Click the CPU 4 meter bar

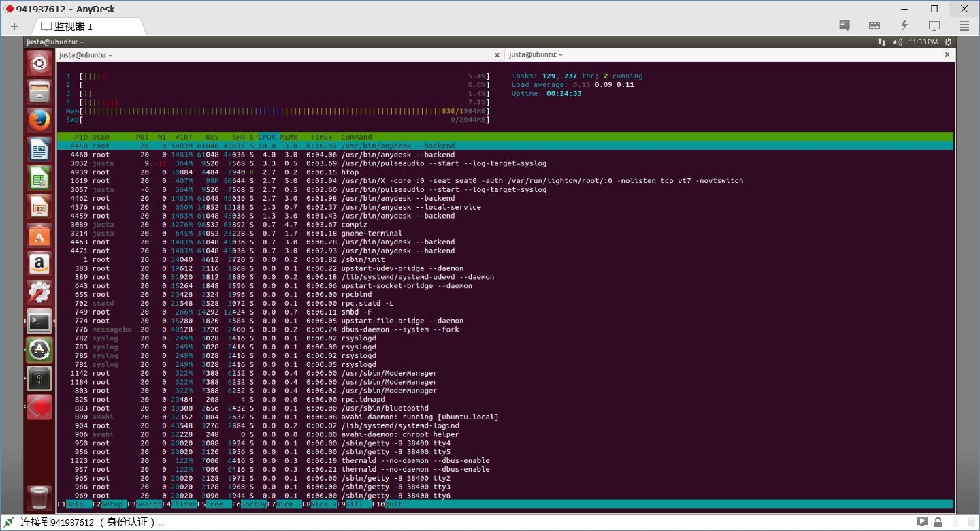[x=278, y=102]
